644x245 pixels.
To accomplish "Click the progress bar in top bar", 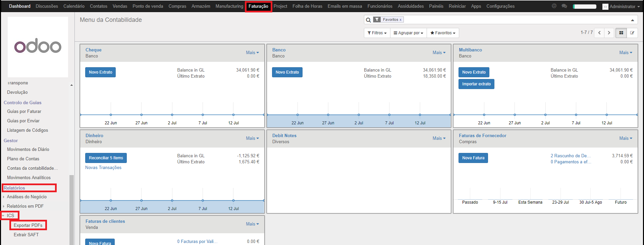I will [x=585, y=6].
